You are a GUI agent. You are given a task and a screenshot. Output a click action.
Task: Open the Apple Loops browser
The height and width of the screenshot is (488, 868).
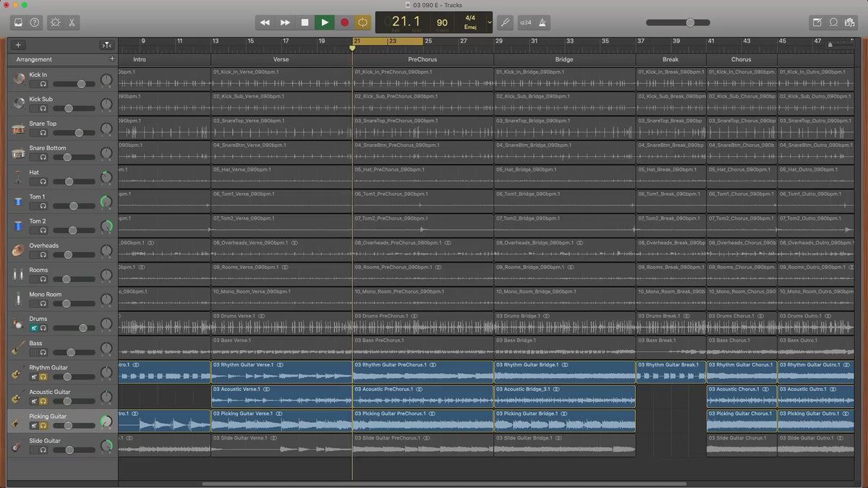click(833, 22)
